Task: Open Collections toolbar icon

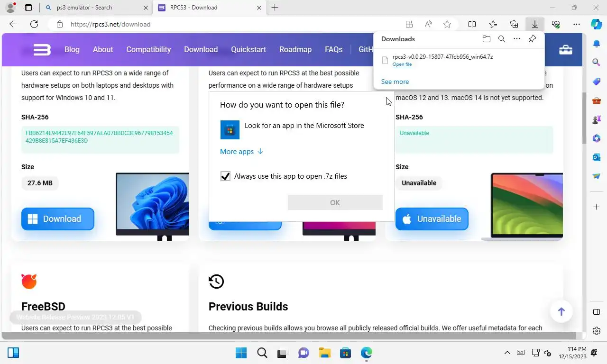Action: (514, 24)
